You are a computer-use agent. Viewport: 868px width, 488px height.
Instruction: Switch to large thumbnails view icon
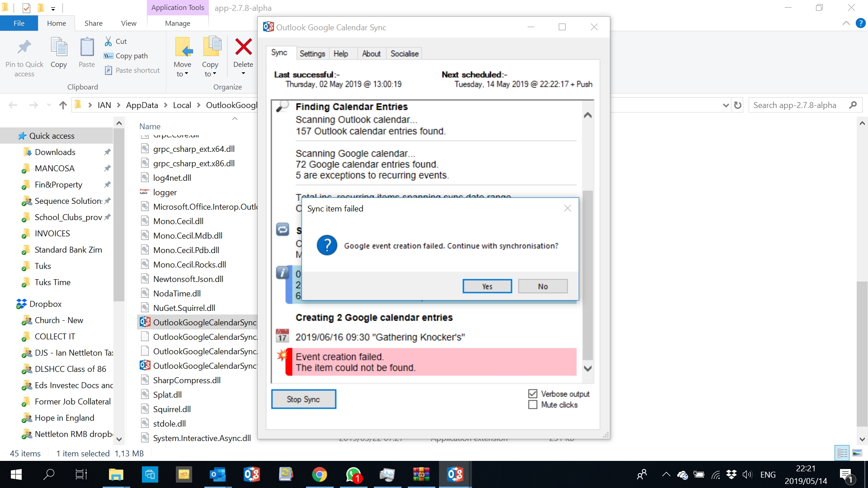(857, 453)
